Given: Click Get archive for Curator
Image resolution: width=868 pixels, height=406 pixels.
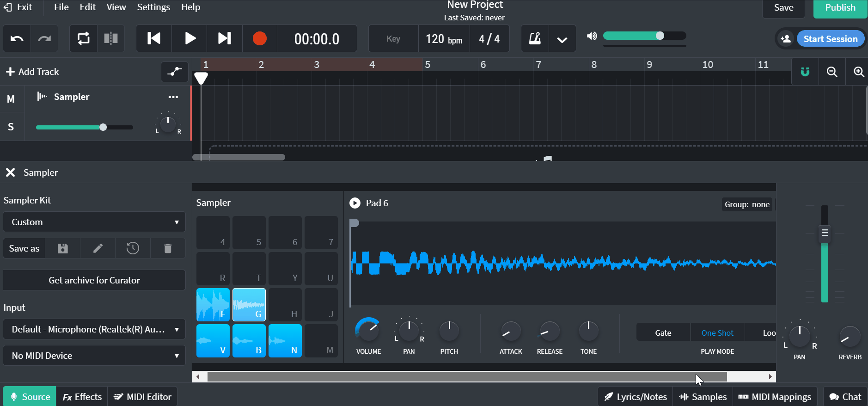Looking at the screenshot, I should 94,280.
